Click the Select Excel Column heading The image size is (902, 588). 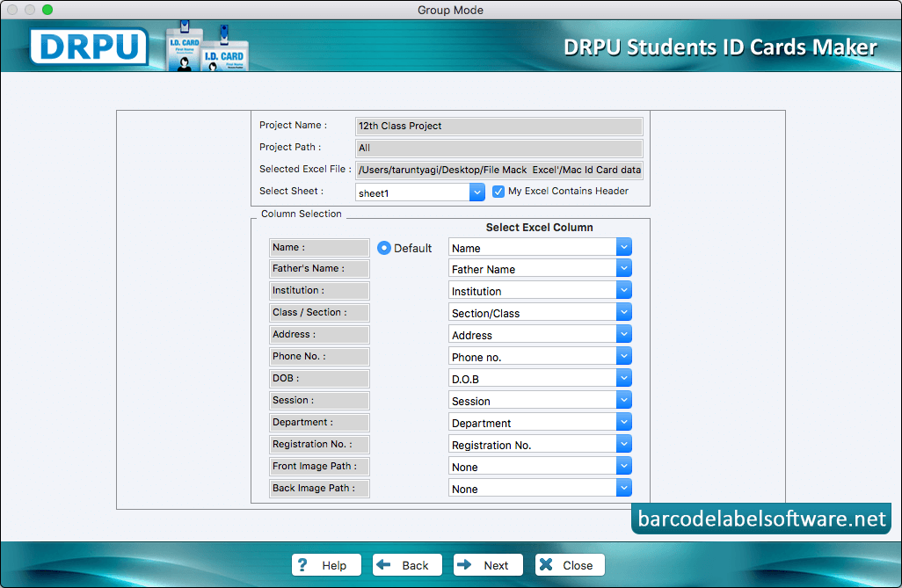[x=539, y=228]
